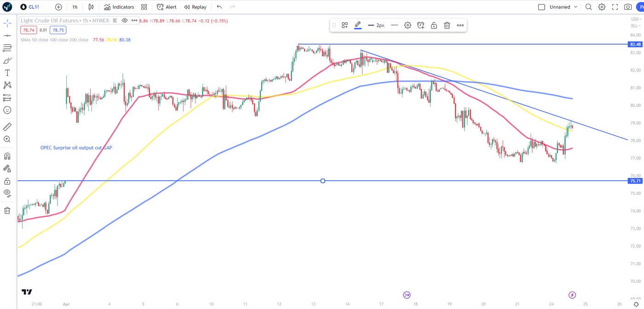Pick the Ruler measure tool
The image size is (644, 309).
[x=7, y=126]
